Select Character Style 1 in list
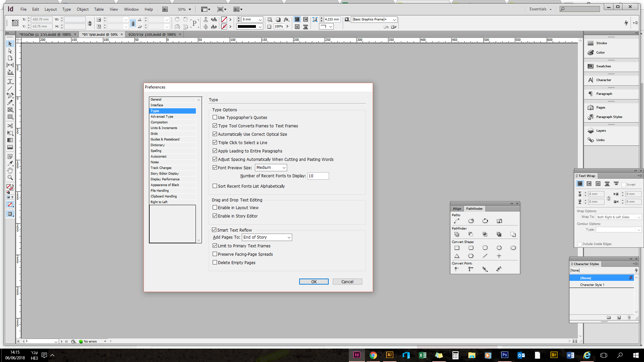The image size is (644, 362). tap(602, 285)
